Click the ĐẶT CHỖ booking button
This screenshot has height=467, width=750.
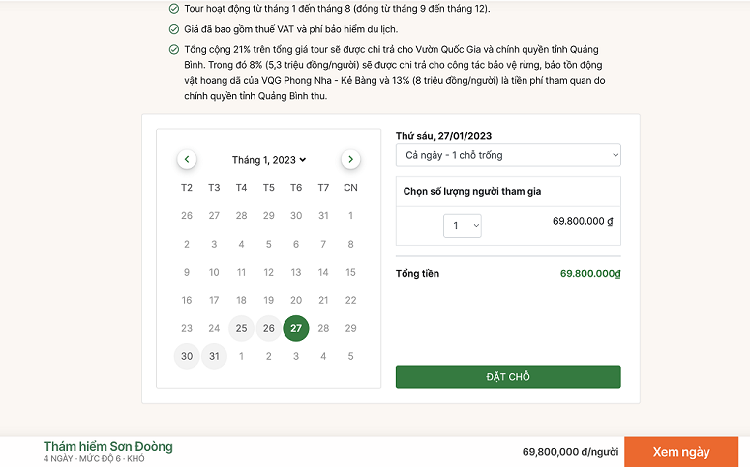tap(508, 377)
